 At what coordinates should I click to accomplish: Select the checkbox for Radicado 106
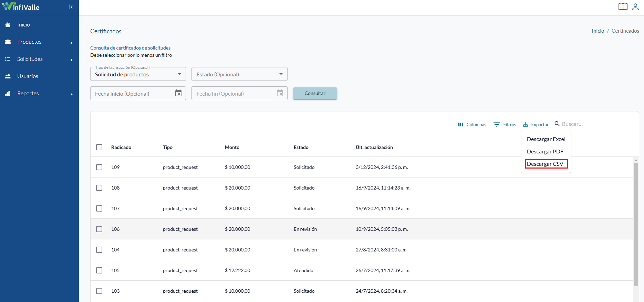[99, 229]
